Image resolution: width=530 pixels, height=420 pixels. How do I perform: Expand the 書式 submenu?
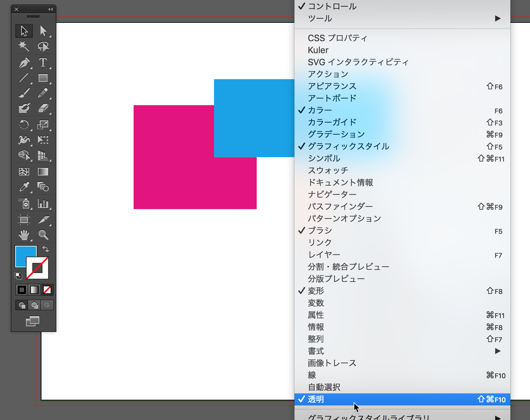(x=402, y=351)
